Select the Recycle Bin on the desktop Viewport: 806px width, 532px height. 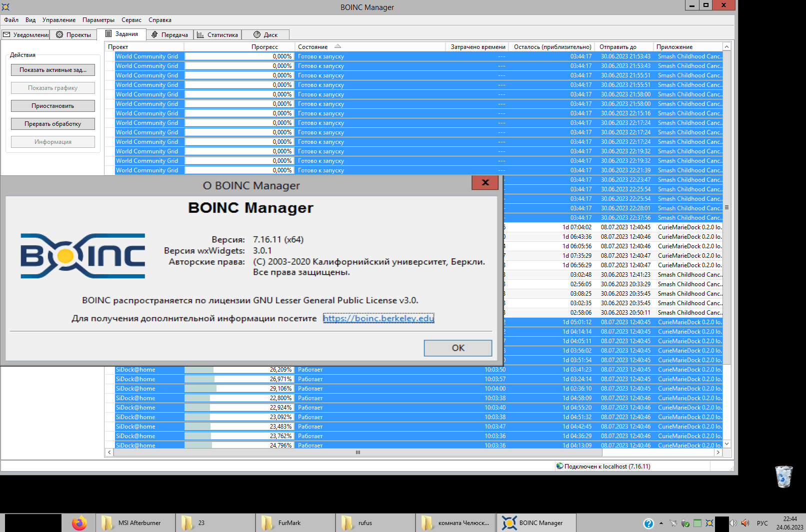[783, 477]
